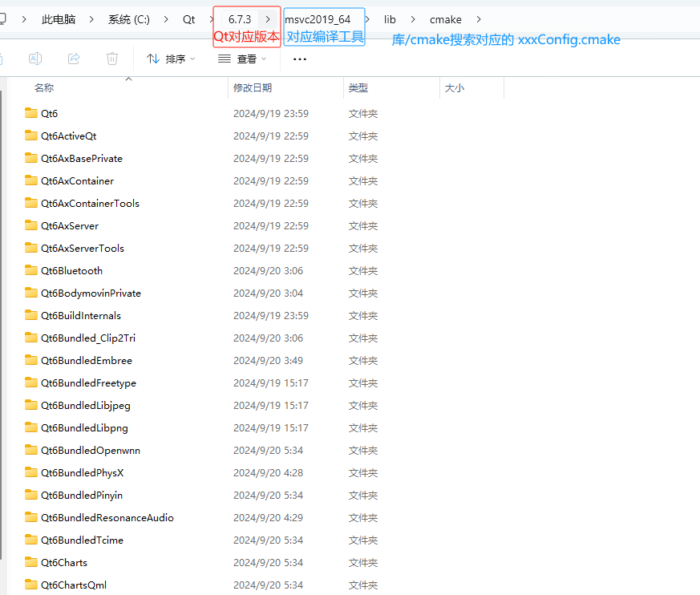Expand chevron after lib in breadcrumb

click(x=413, y=19)
